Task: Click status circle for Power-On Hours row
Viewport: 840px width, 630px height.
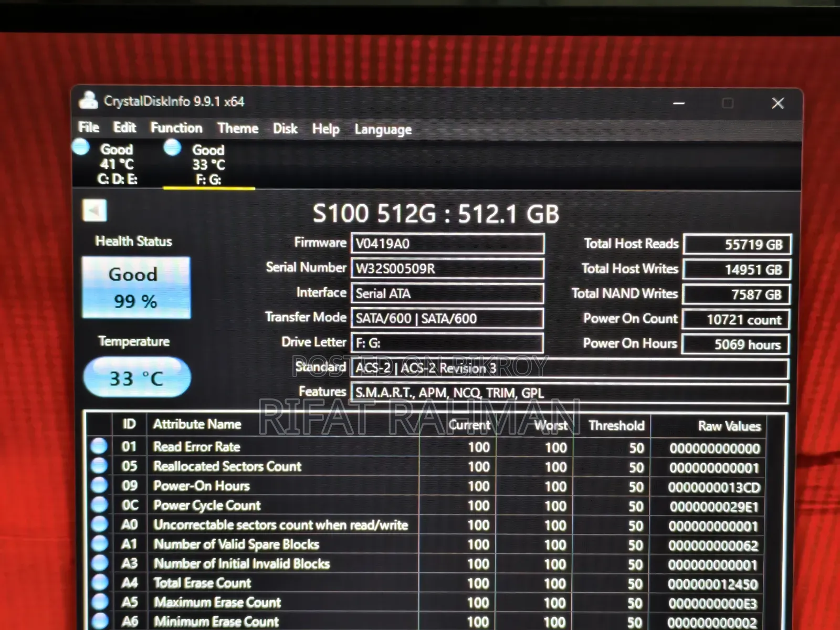Action: click(x=99, y=485)
